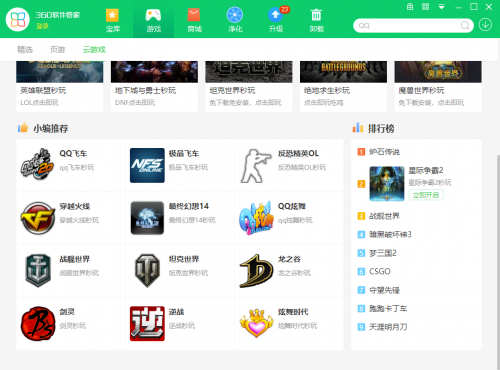Switch to the 精选 tab
Screen dimensions: 500x370
25,50
